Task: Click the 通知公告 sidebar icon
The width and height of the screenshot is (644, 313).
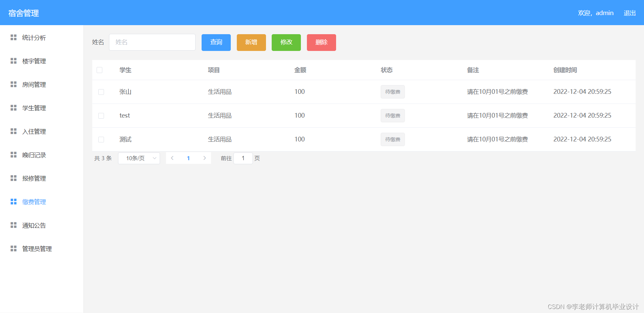Action: (x=13, y=225)
